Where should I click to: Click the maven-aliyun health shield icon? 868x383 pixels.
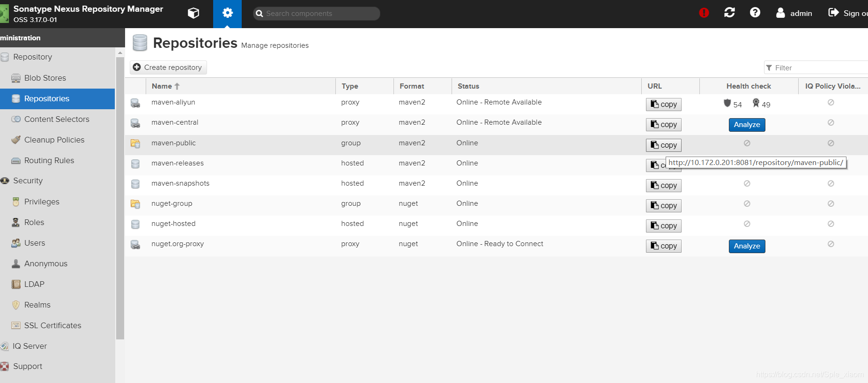727,103
